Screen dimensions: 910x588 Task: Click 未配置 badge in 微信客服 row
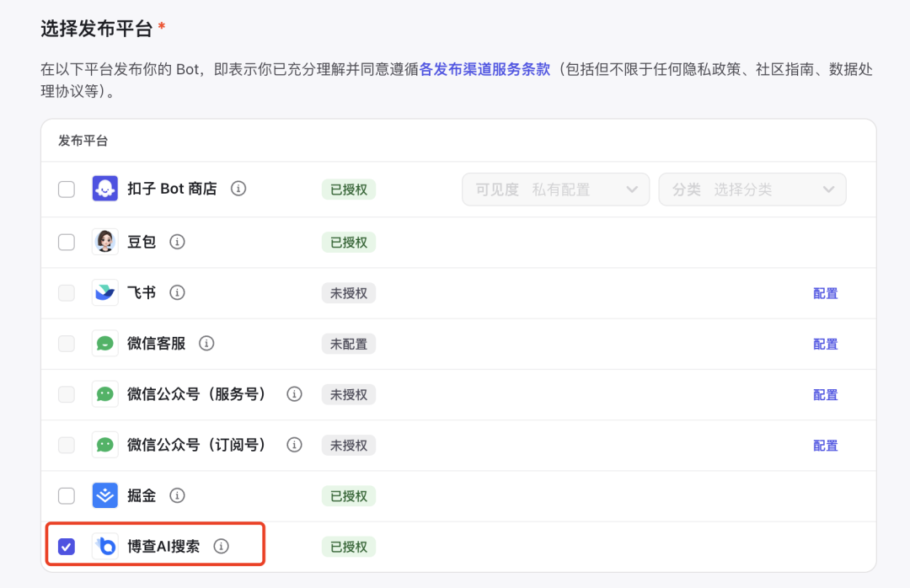(x=349, y=345)
